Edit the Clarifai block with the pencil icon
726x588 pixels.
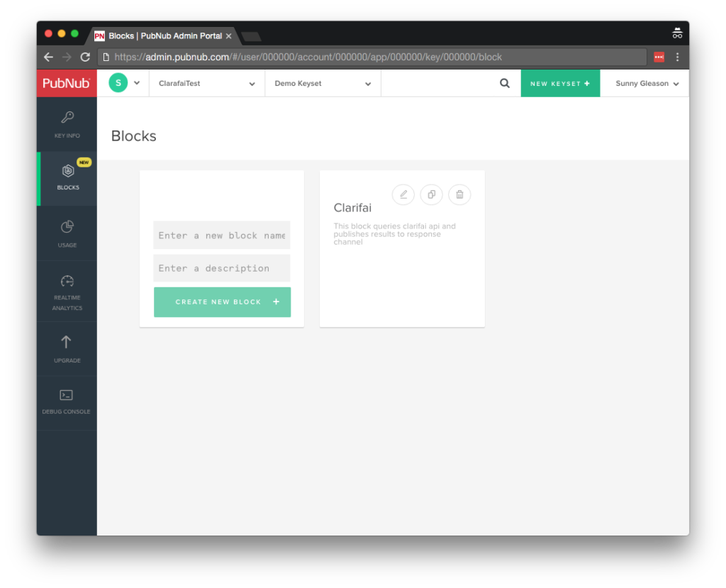click(x=403, y=194)
